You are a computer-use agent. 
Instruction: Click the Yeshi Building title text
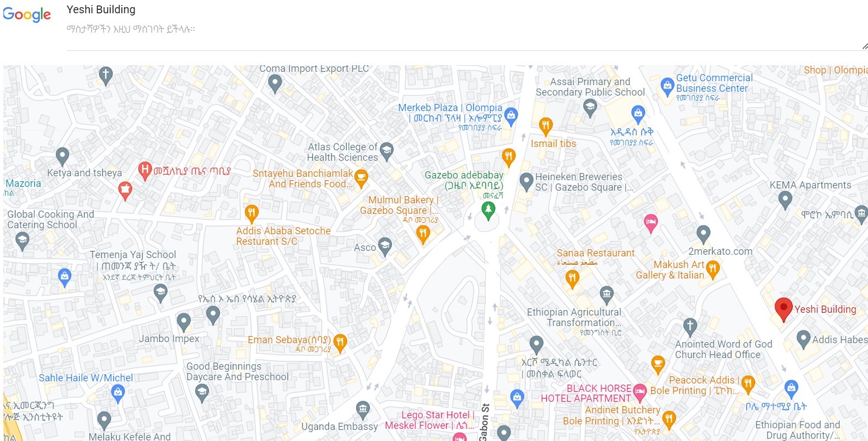(x=101, y=9)
